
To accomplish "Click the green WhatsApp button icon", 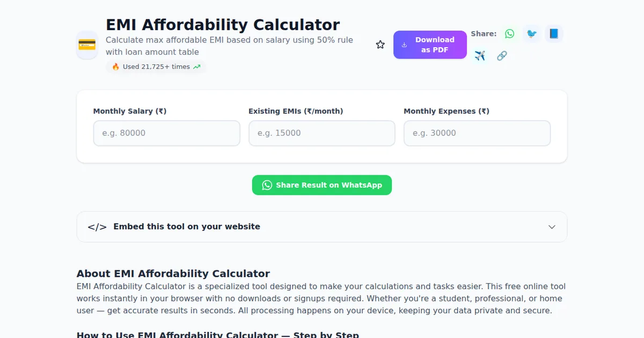I will click(267, 185).
